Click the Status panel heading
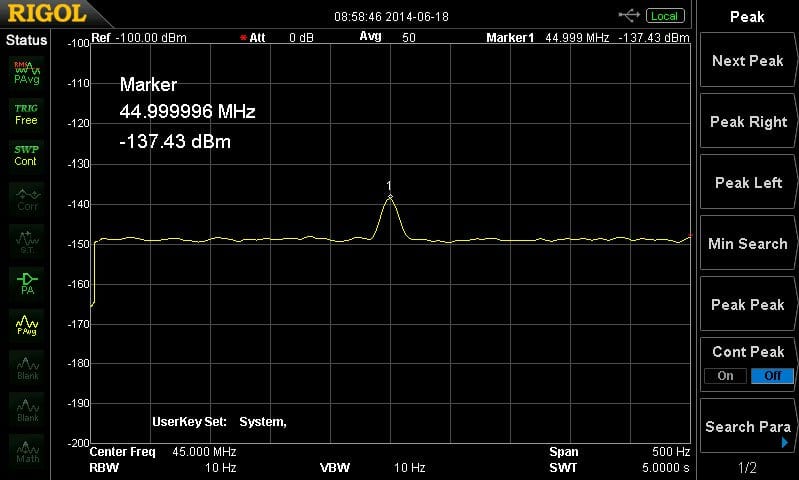The width and height of the screenshot is (799, 480). point(26,40)
